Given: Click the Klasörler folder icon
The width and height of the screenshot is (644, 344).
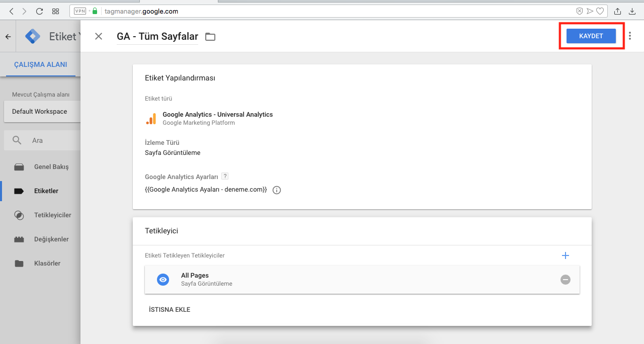Looking at the screenshot, I should (19, 264).
